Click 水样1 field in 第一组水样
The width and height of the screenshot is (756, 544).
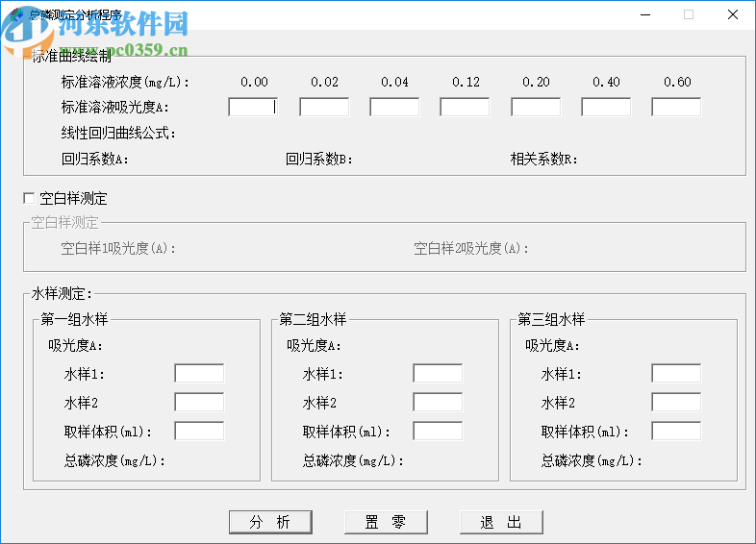coord(199,374)
